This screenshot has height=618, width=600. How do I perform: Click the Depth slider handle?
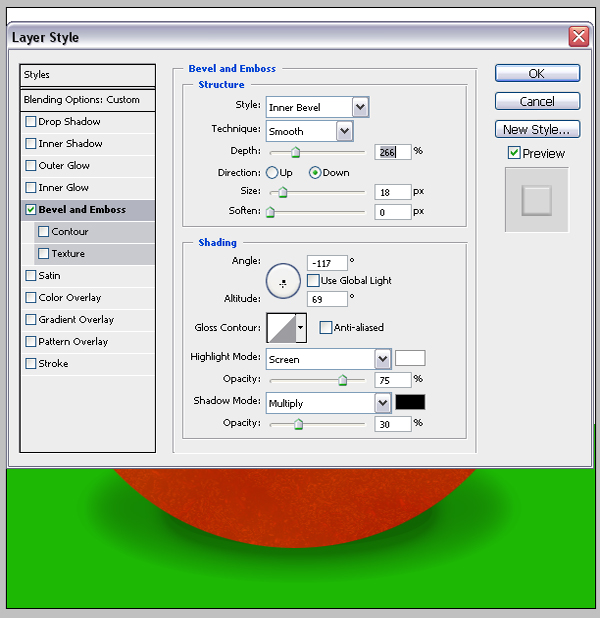[x=295, y=152]
